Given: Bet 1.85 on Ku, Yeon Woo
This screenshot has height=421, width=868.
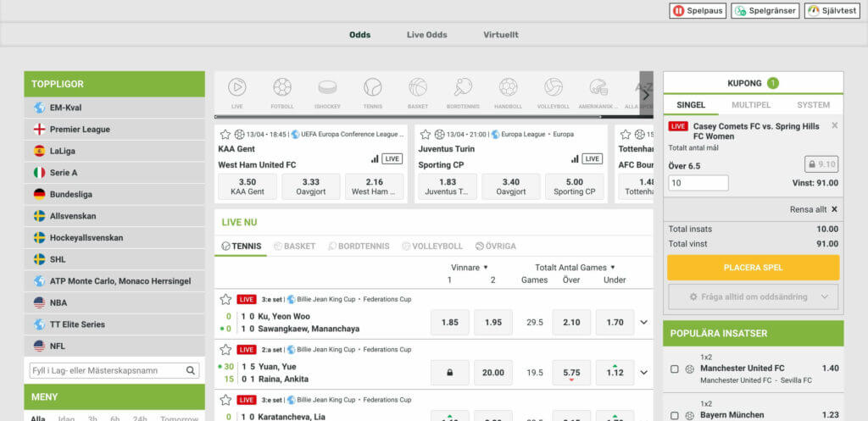Looking at the screenshot, I should tap(449, 323).
